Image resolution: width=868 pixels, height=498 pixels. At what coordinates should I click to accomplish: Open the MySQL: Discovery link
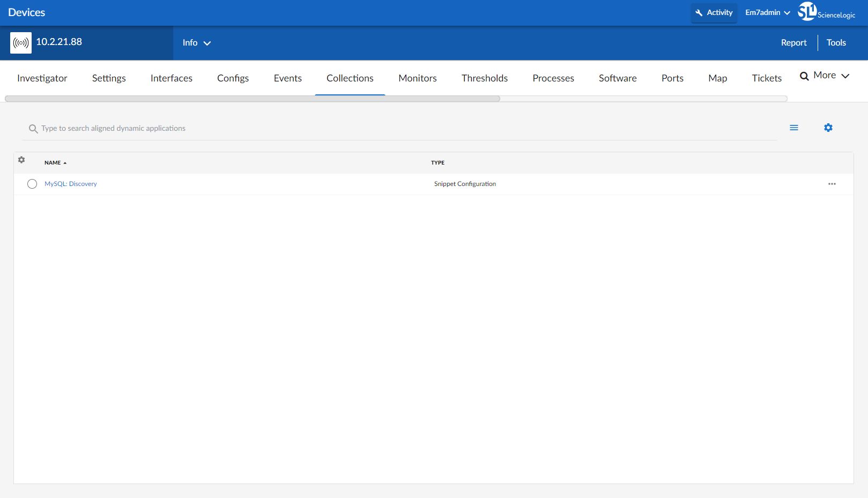coord(71,184)
